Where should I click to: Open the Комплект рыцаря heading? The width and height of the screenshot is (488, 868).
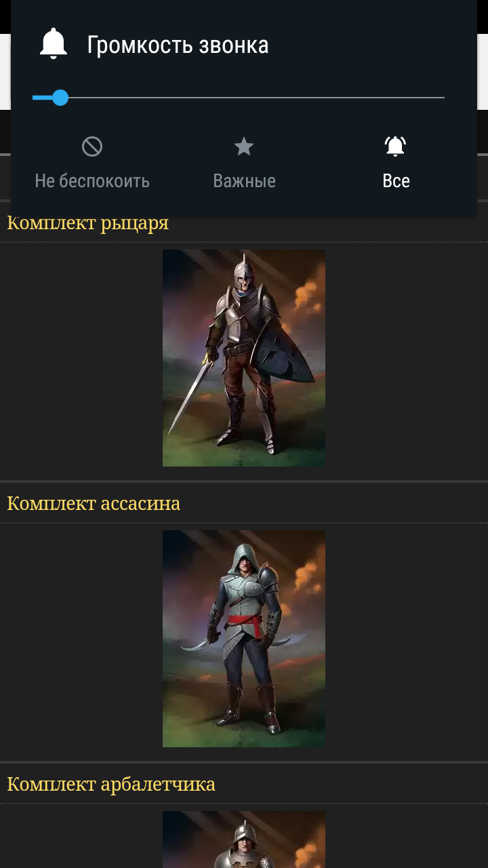[87, 223]
